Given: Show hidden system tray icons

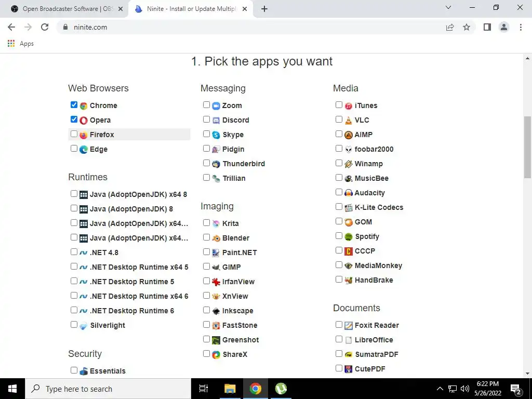Looking at the screenshot, I should click(x=440, y=389).
